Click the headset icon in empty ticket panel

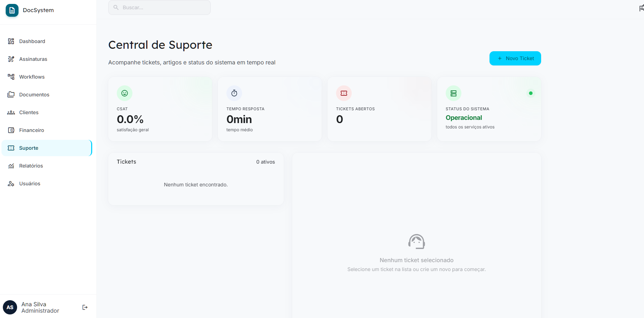(417, 242)
